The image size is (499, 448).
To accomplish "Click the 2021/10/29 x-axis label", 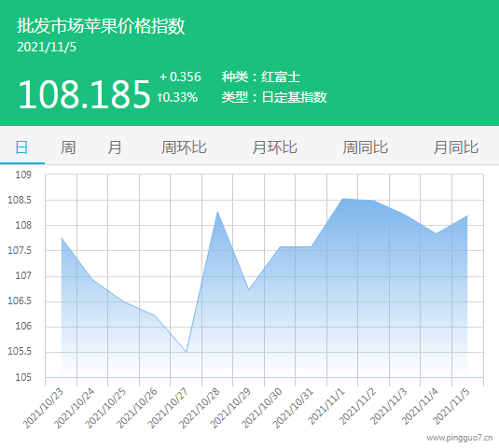I will (x=230, y=408).
